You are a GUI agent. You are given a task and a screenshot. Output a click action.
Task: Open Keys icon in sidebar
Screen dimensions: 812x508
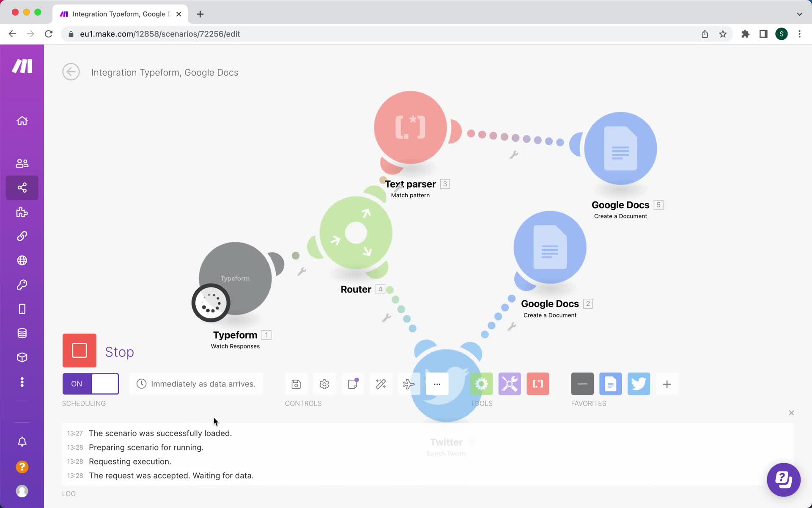click(x=22, y=284)
